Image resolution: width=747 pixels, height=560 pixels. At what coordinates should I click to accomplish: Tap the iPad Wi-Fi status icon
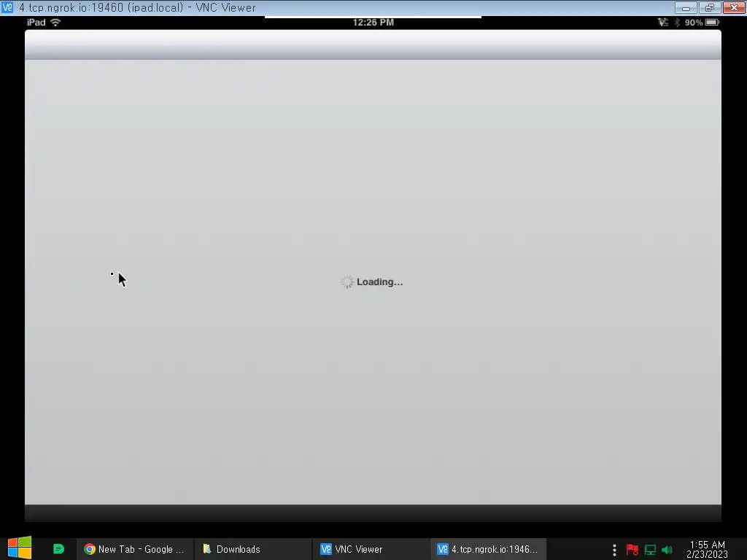pos(55,23)
